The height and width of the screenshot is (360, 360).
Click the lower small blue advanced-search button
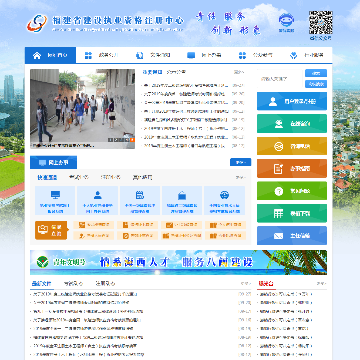316,84
